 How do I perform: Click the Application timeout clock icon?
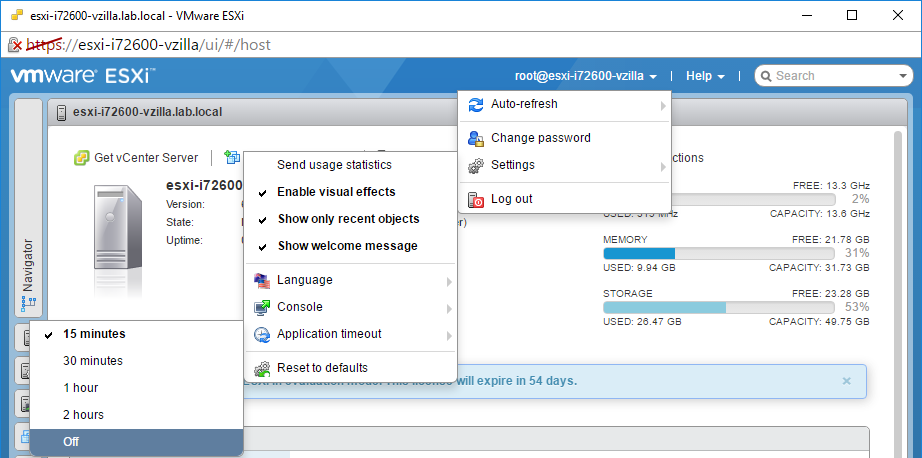pos(262,335)
